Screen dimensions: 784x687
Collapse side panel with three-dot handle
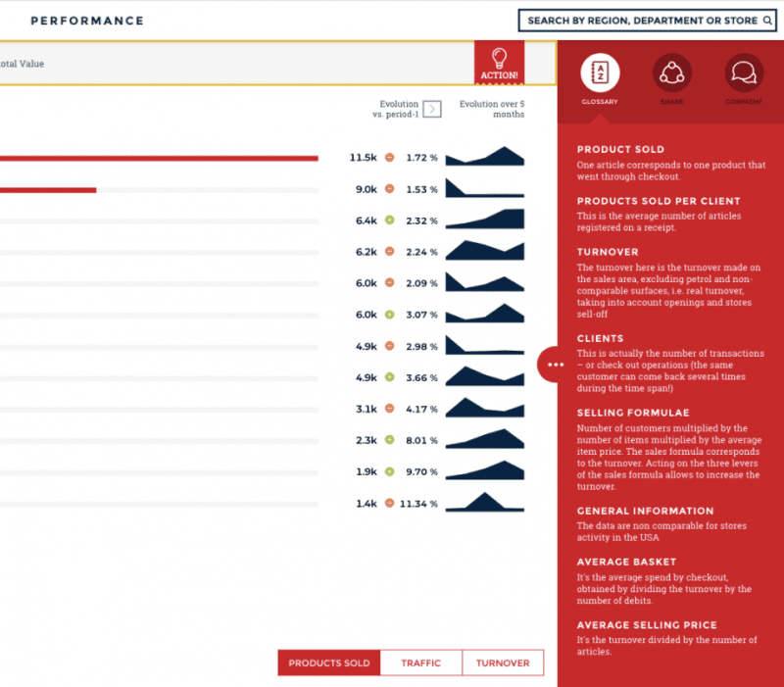[556, 364]
